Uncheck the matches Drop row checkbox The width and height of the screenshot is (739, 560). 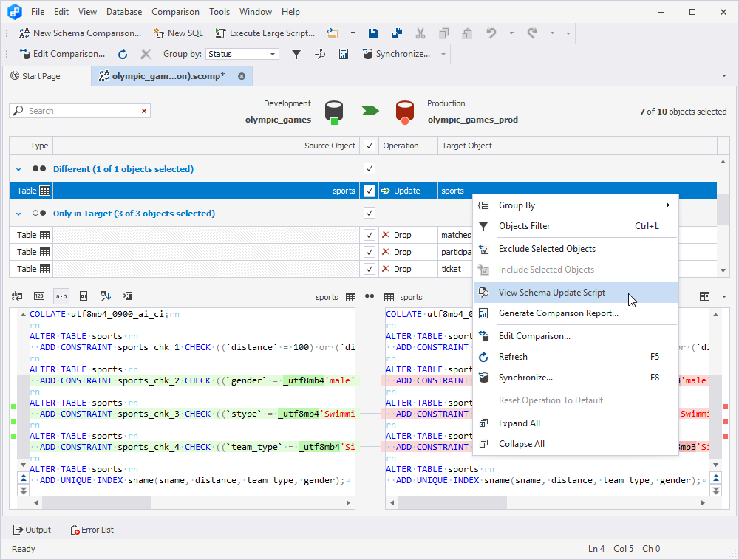(369, 235)
